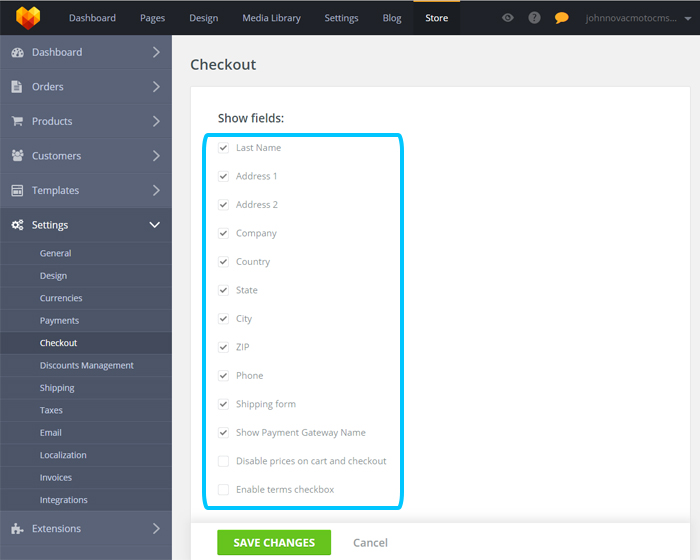Uncheck the Country checkbox
Image resolution: width=700 pixels, height=560 pixels.
click(x=224, y=262)
